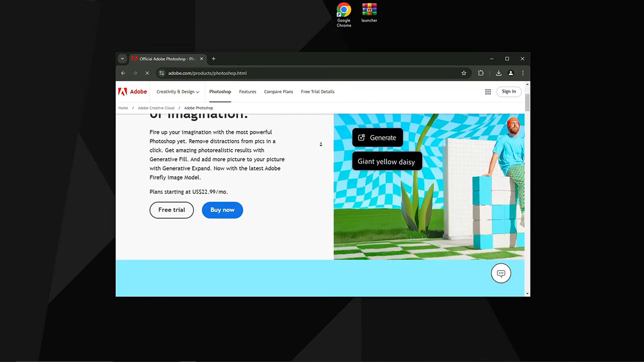
Task: Click Giant yellow daisy prompt label
Action: 387,161
